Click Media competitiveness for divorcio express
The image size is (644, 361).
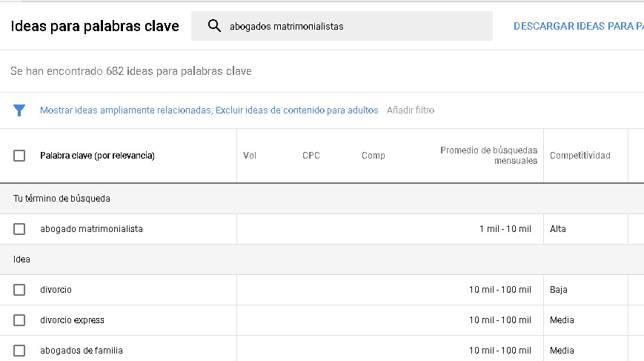562,320
